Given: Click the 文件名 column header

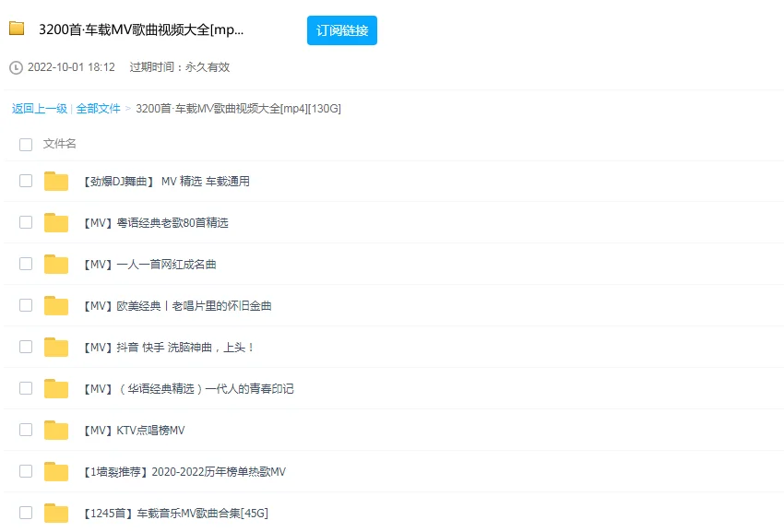Looking at the screenshot, I should 63,144.
